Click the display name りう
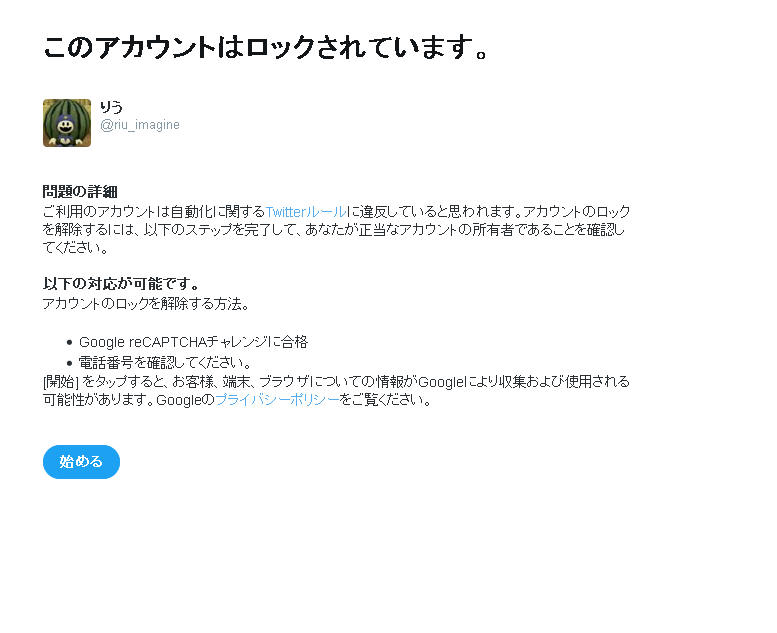 [111, 107]
